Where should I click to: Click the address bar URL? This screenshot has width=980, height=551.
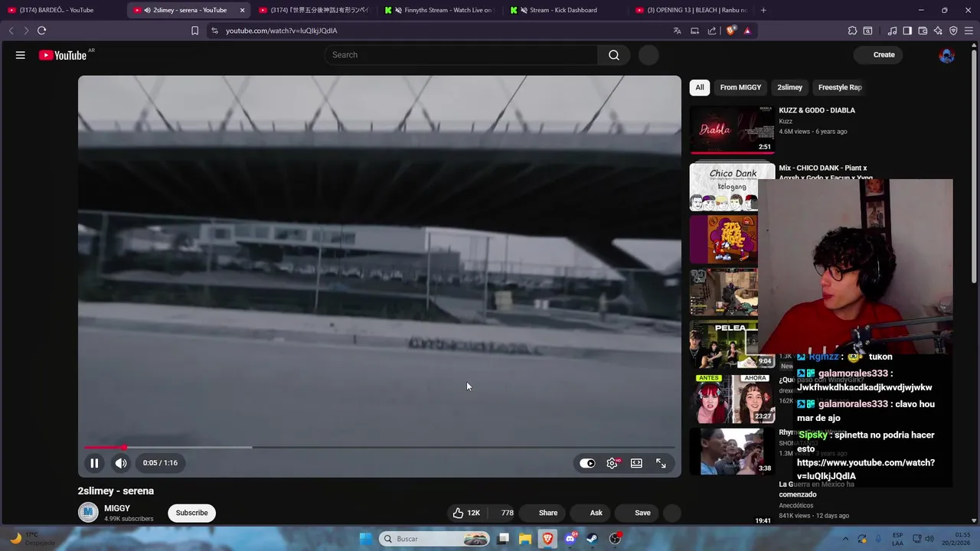[282, 31]
